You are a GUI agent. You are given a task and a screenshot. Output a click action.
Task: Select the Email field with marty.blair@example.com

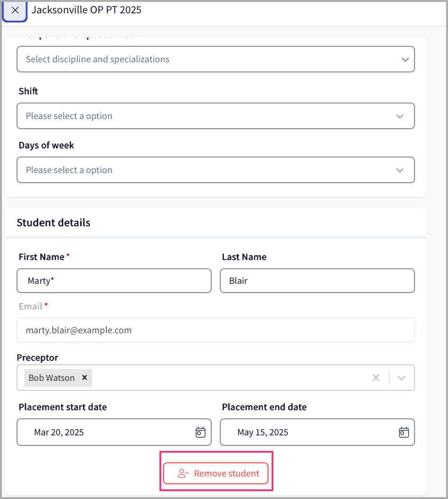pos(215,330)
